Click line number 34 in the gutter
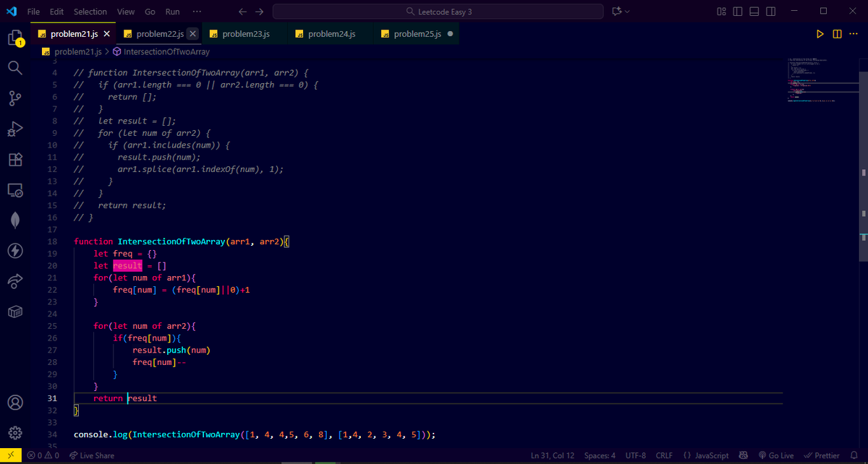 pyautogui.click(x=52, y=434)
